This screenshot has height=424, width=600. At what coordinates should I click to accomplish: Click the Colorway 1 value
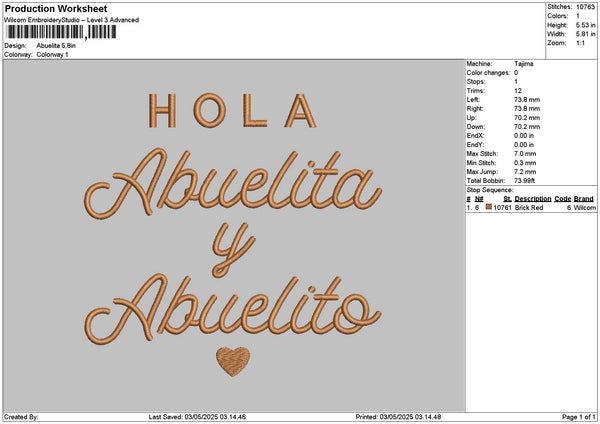[x=52, y=55]
